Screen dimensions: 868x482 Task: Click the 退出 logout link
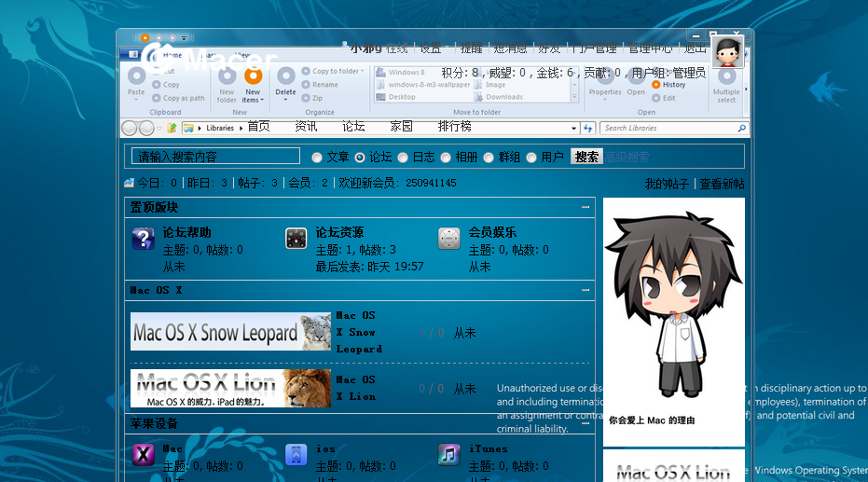pyautogui.click(x=695, y=48)
